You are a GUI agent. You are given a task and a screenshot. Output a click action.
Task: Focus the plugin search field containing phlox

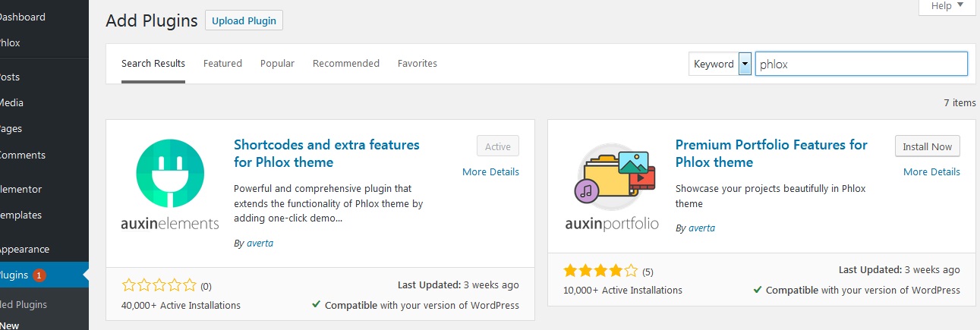(862, 64)
